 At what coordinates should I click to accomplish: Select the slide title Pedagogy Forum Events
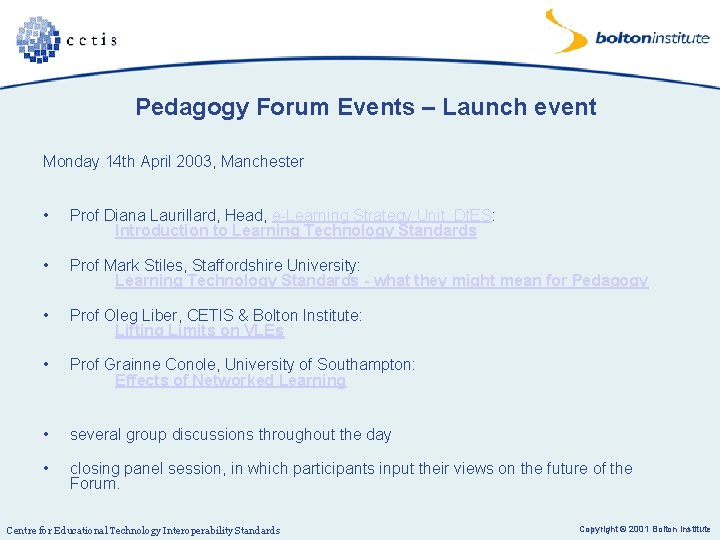(x=366, y=107)
